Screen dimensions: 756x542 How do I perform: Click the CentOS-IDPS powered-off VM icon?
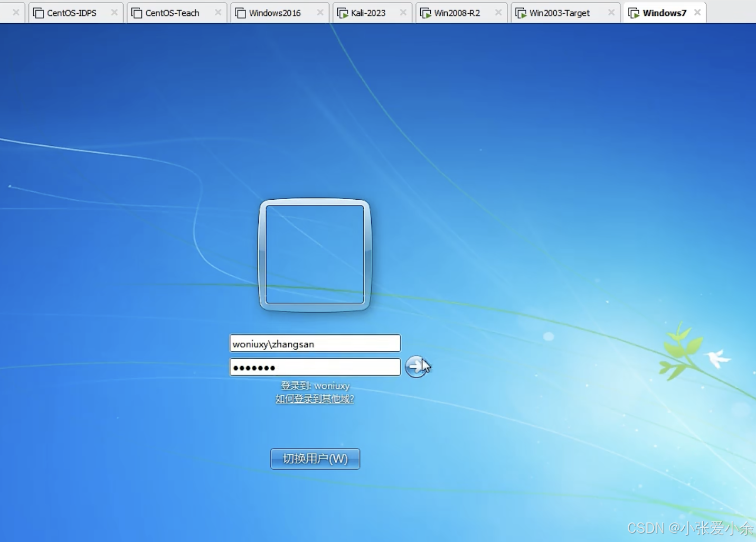tap(39, 13)
